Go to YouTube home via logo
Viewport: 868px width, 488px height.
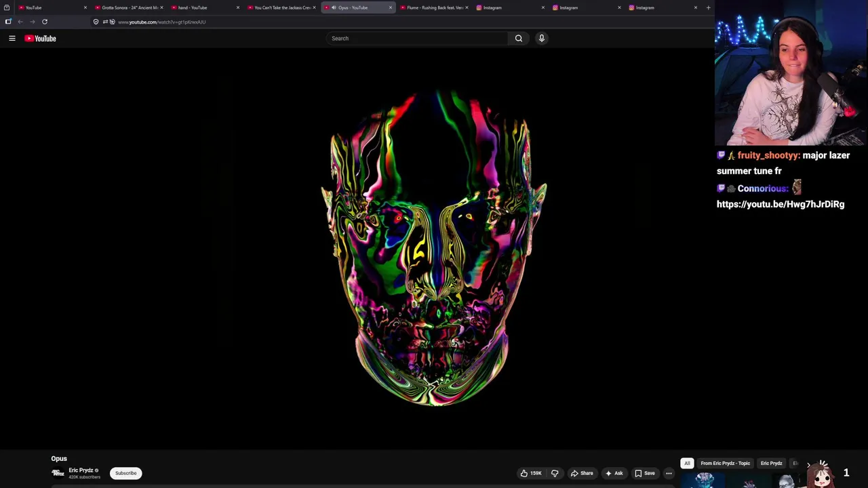click(x=41, y=39)
